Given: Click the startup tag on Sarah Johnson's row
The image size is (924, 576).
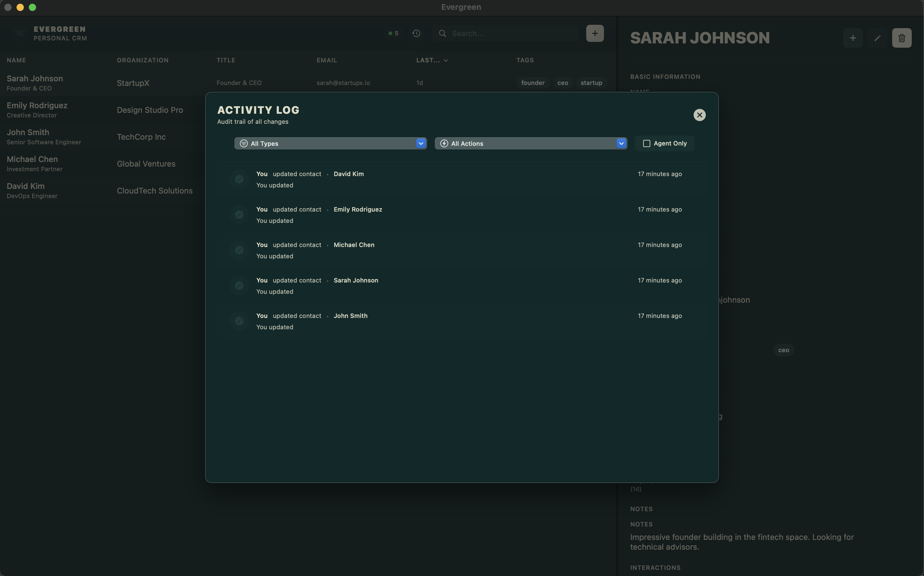Looking at the screenshot, I should [591, 83].
